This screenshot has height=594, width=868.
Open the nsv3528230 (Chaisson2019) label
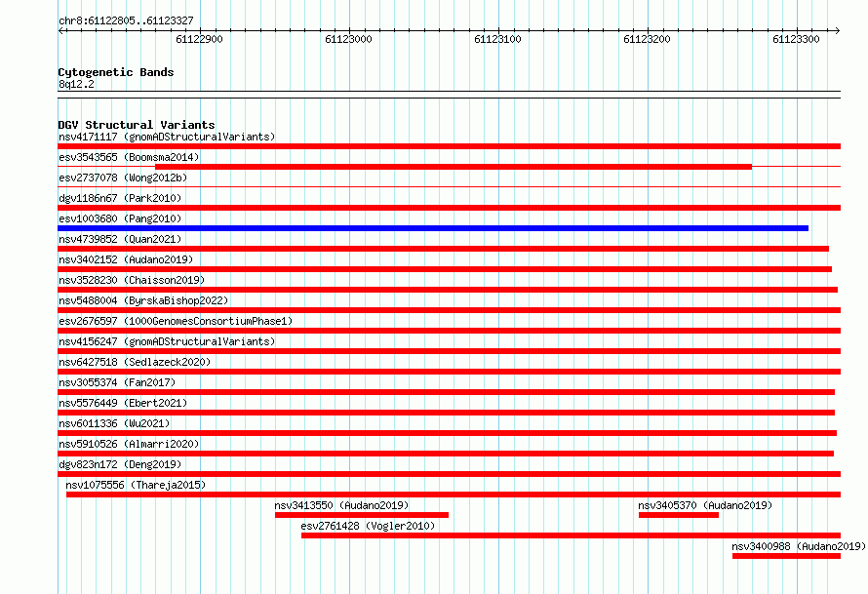(132, 280)
